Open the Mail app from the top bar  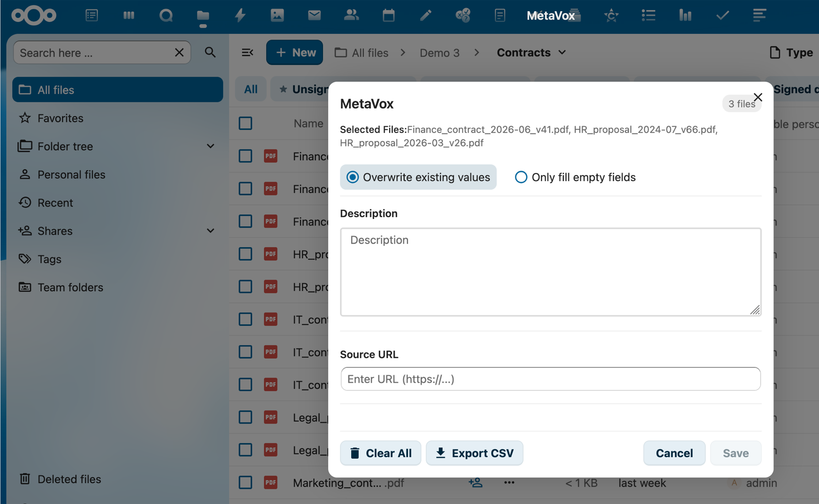[314, 15]
